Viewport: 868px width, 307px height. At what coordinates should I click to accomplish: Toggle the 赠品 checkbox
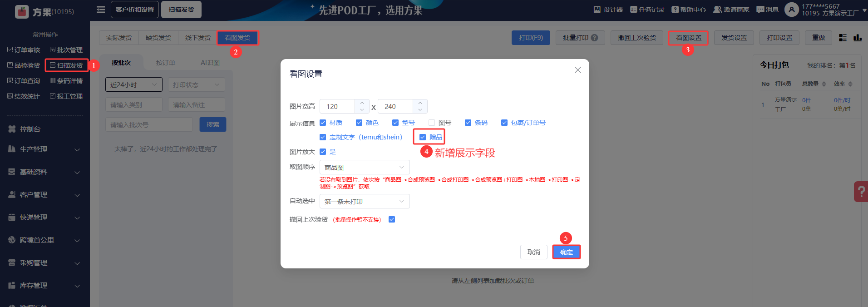coord(423,137)
